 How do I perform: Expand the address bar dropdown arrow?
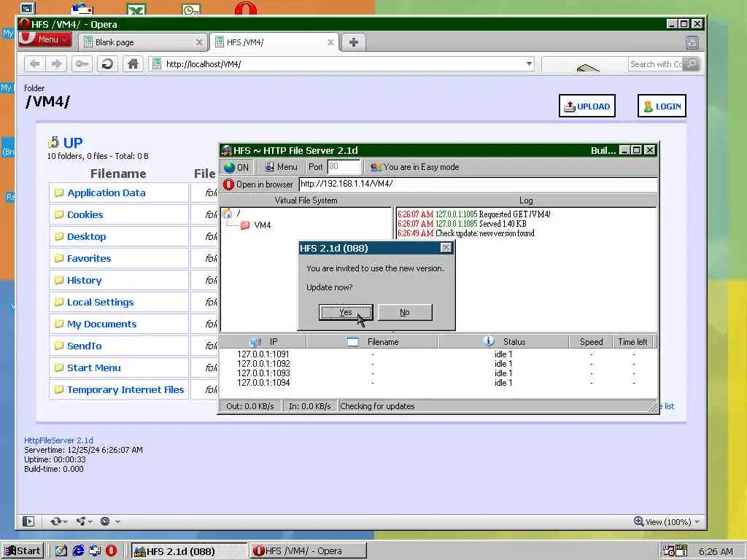click(529, 64)
